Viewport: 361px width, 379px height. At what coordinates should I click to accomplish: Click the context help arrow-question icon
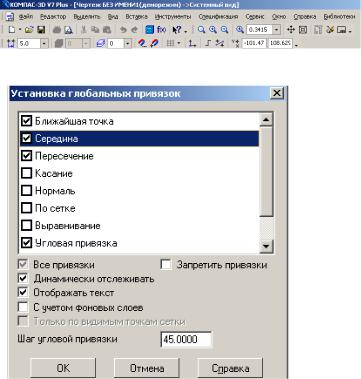click(177, 30)
